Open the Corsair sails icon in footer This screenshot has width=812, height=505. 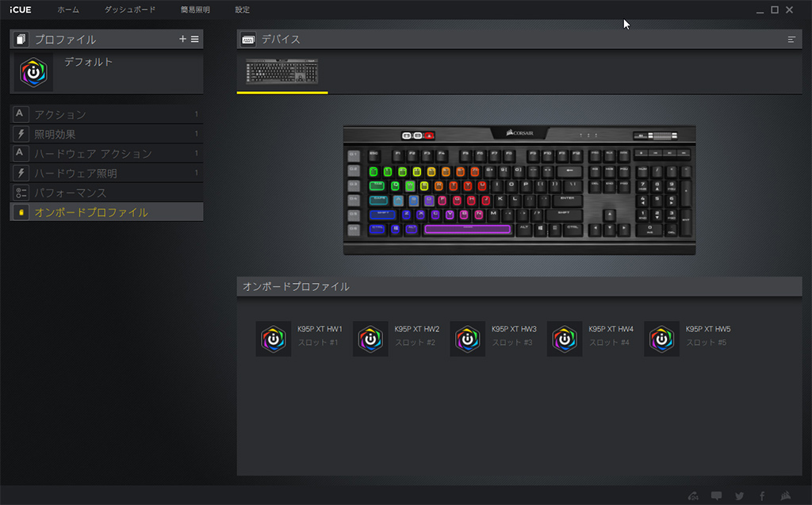(786, 495)
